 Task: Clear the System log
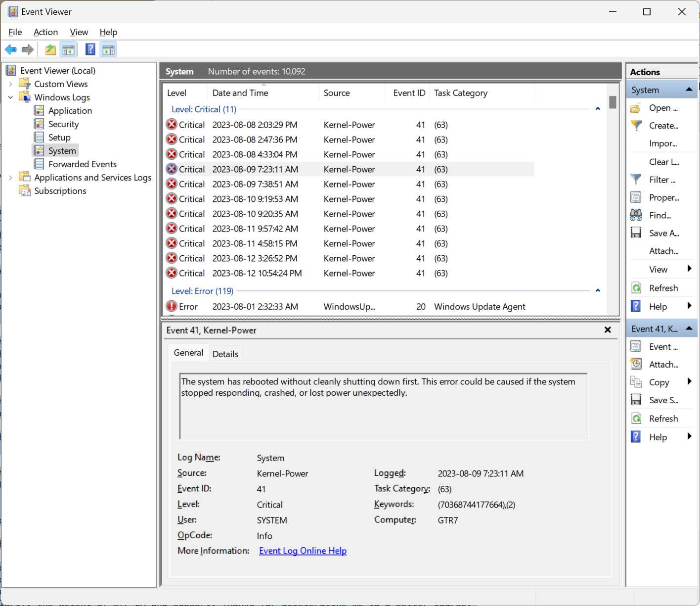[662, 162]
